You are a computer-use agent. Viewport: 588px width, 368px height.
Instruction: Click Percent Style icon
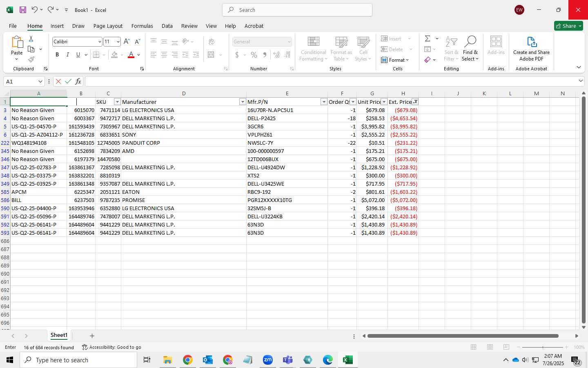pos(254,55)
